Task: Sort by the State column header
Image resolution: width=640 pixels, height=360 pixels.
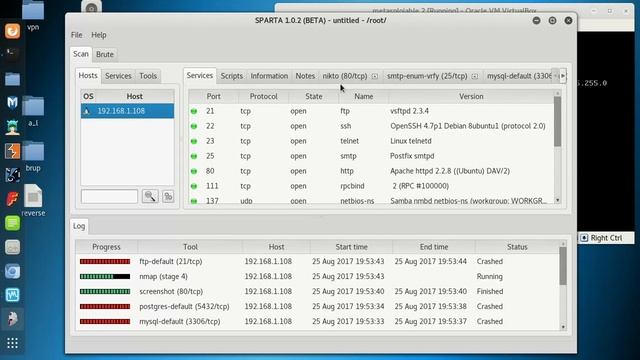Action: (313, 96)
